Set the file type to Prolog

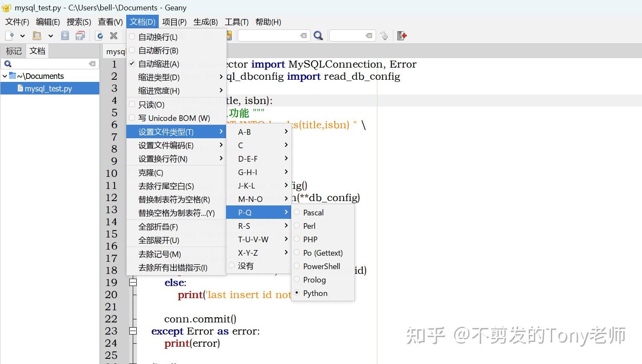pos(323,279)
